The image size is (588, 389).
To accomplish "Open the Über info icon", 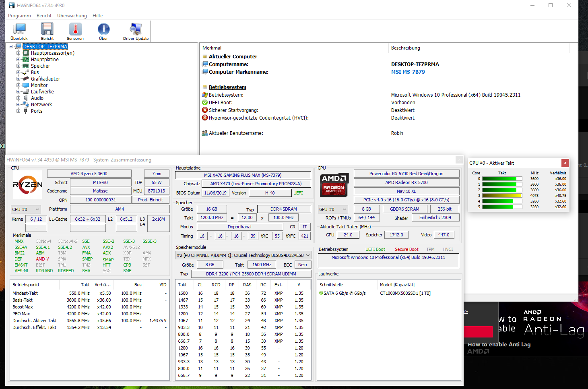I will click(x=103, y=31).
